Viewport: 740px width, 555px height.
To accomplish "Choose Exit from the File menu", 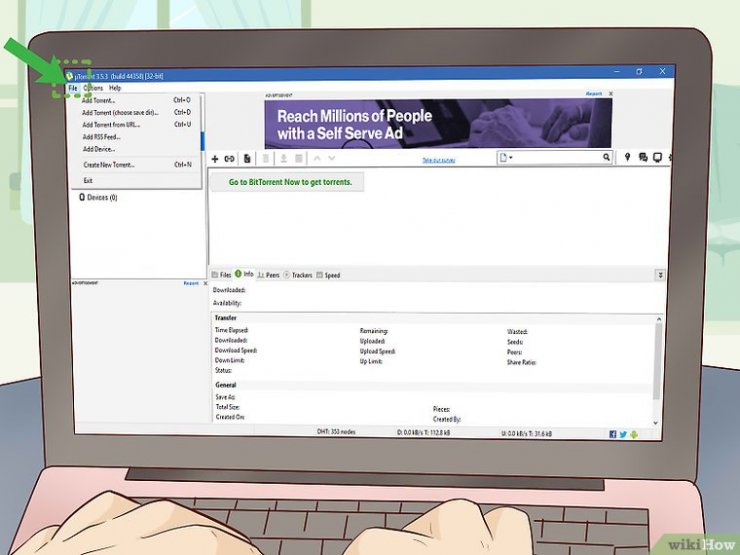I will tap(136, 181).
